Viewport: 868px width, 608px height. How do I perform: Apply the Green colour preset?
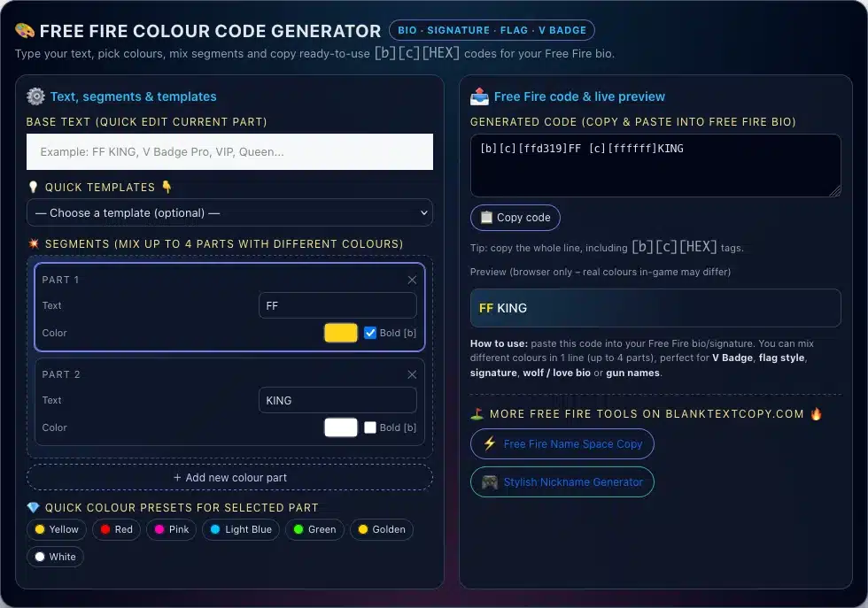point(315,529)
